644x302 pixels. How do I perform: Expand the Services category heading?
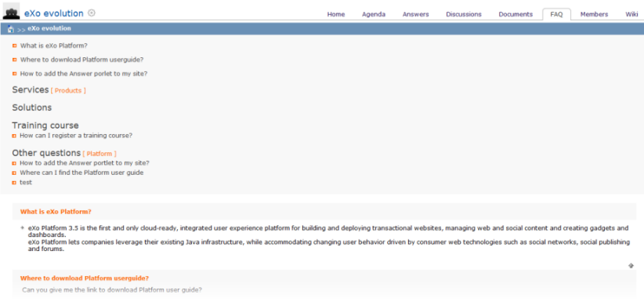[x=31, y=89]
